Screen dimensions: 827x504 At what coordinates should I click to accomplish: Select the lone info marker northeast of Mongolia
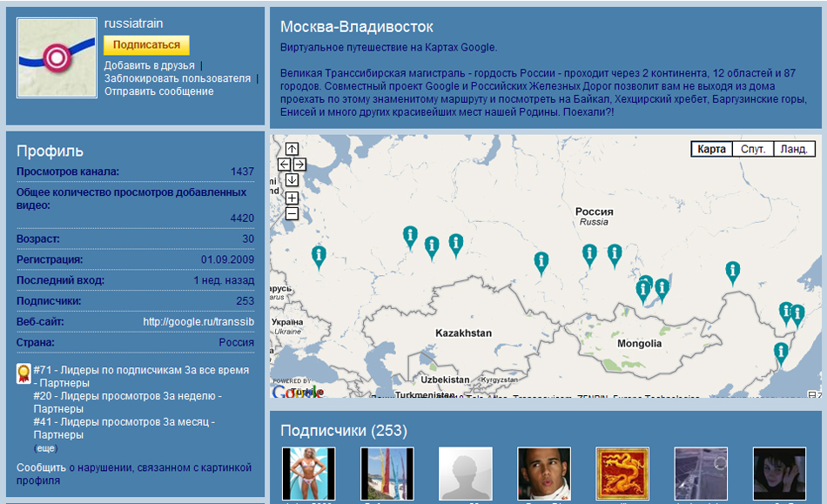pos(732,273)
